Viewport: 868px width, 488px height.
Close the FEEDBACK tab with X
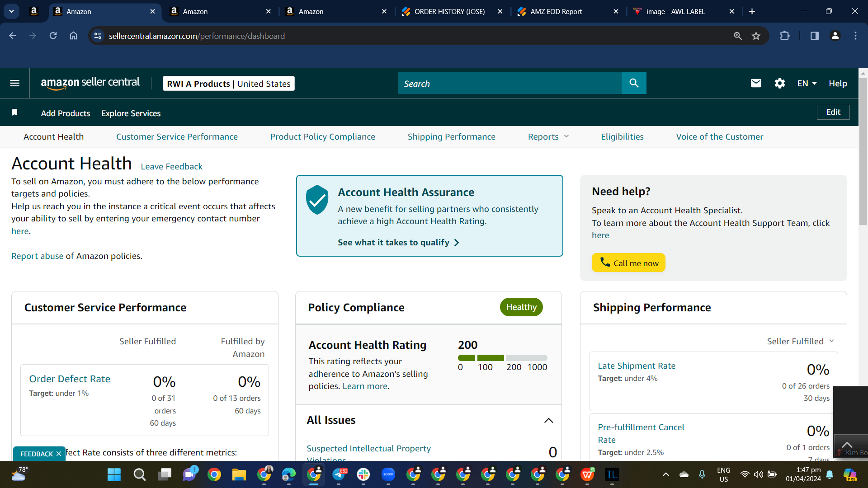59,454
